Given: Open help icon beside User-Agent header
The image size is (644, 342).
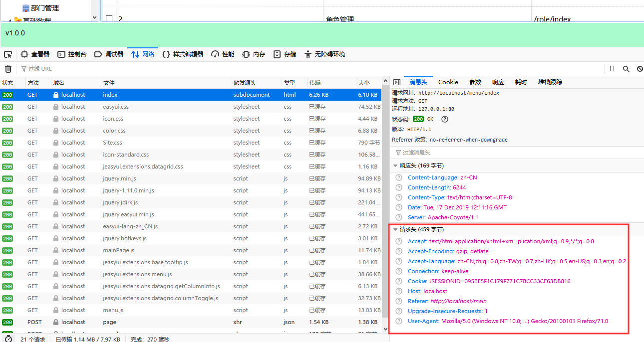Looking at the screenshot, I should click(x=398, y=321).
